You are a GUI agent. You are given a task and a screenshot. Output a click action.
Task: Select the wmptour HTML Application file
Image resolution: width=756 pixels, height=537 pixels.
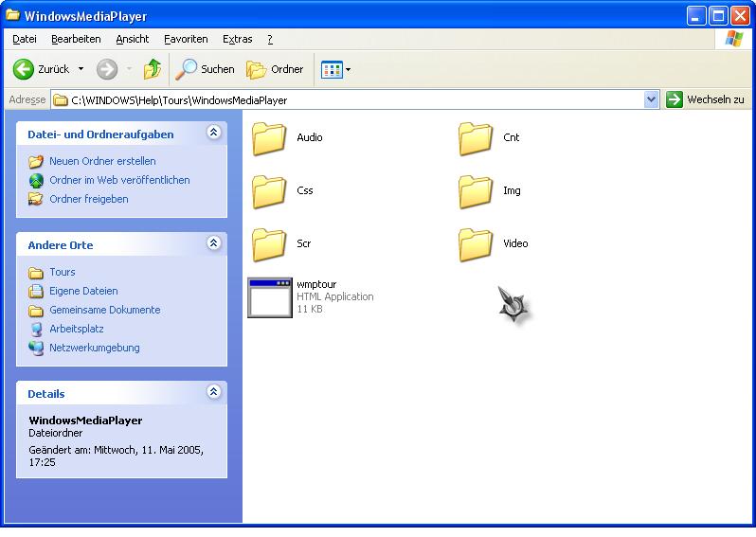[x=270, y=297]
